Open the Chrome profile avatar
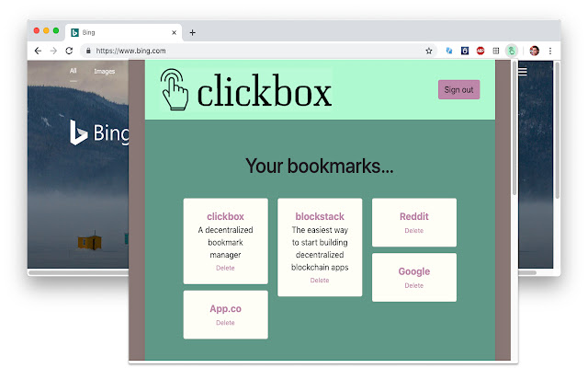This screenshot has width=588, height=368. [x=535, y=51]
